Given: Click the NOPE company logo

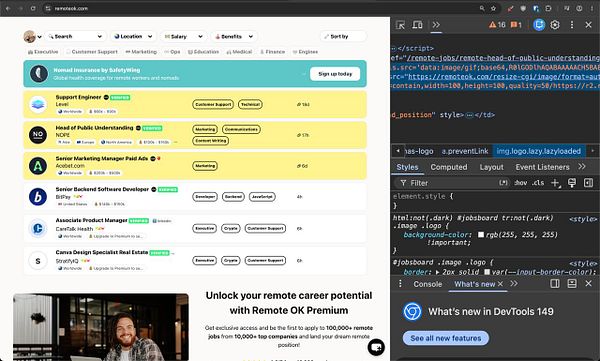Looking at the screenshot, I should coord(38,135).
